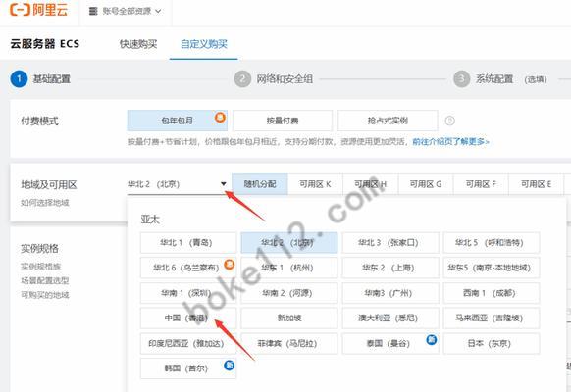Choose region 华北 3 (张家口)

coord(390,243)
